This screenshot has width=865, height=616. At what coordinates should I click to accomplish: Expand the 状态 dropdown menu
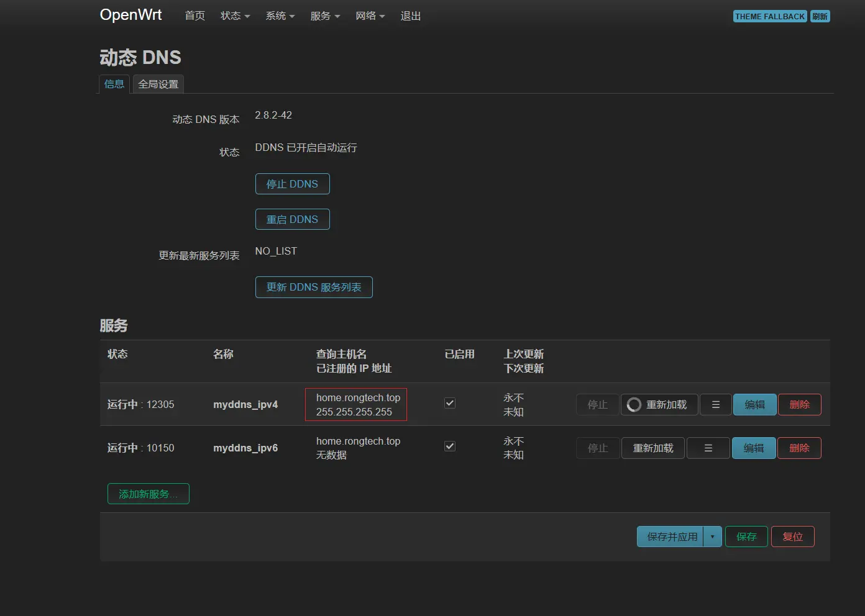(x=235, y=16)
